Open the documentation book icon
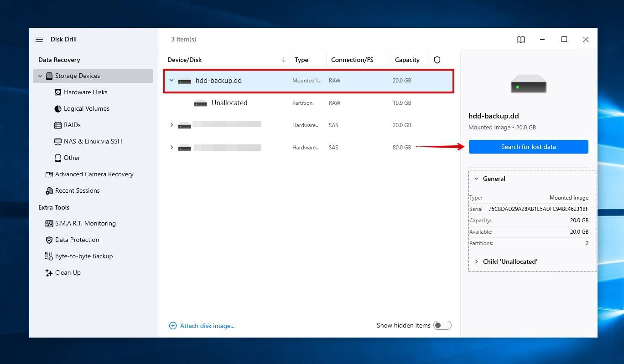This screenshot has width=624, height=364. (520, 40)
